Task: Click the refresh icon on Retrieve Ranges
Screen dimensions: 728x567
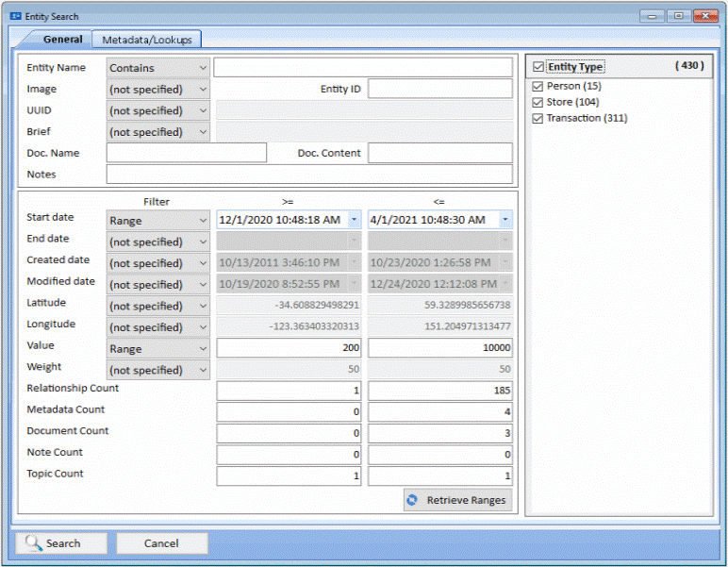Action: point(412,500)
